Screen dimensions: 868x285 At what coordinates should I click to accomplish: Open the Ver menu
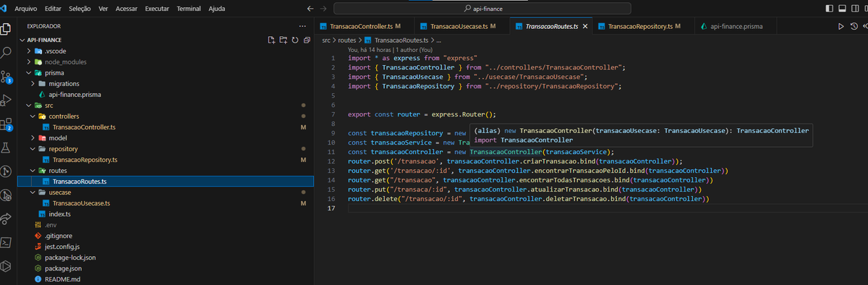pos(103,9)
